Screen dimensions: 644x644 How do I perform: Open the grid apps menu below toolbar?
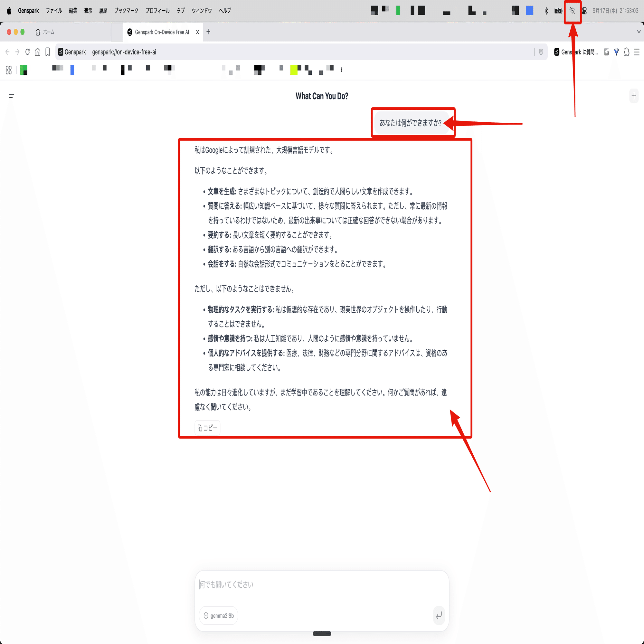coord(8,70)
